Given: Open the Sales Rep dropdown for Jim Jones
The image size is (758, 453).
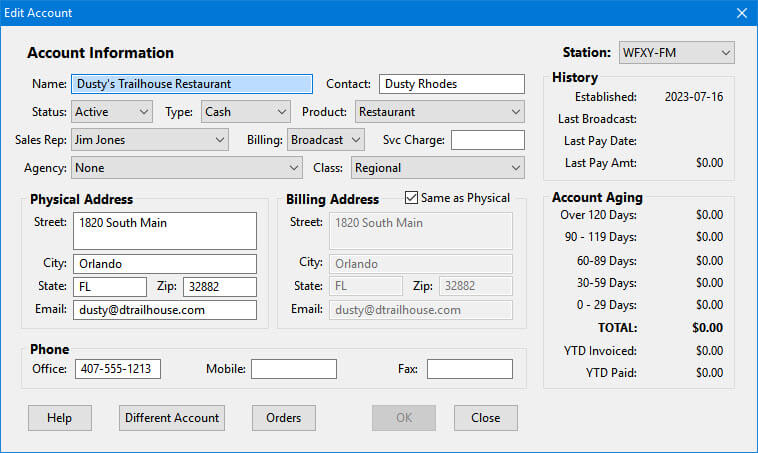Looking at the screenshot, I should pos(150,140).
